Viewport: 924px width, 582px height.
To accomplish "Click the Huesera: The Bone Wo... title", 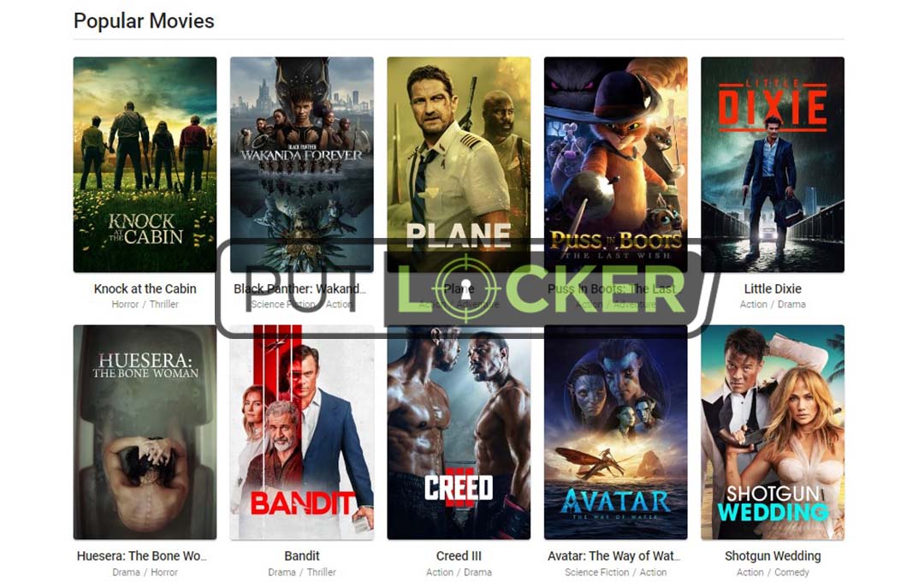I will [x=142, y=556].
